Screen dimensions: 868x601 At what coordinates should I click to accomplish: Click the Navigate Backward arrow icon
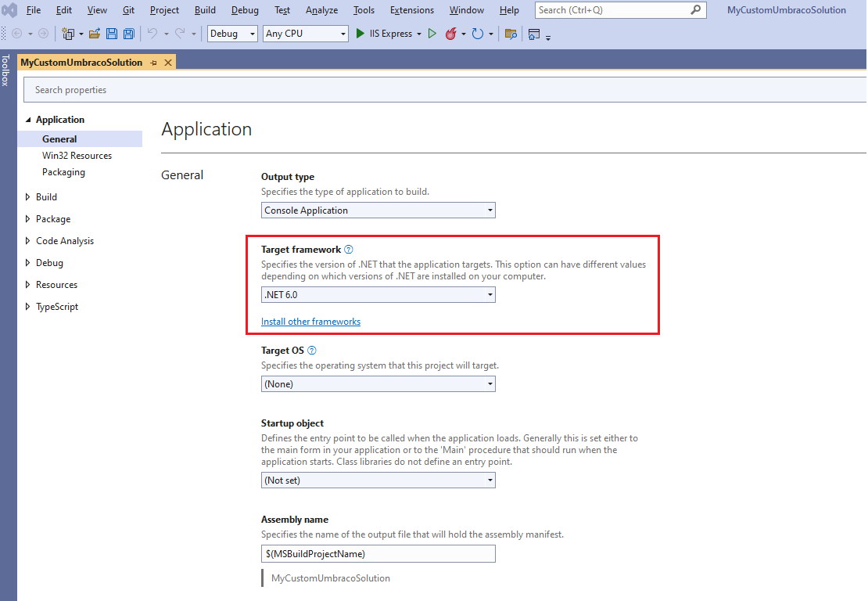click(17, 34)
